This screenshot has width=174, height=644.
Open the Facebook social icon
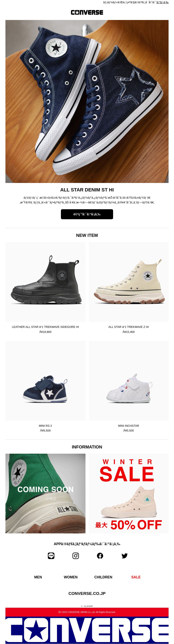click(100, 556)
